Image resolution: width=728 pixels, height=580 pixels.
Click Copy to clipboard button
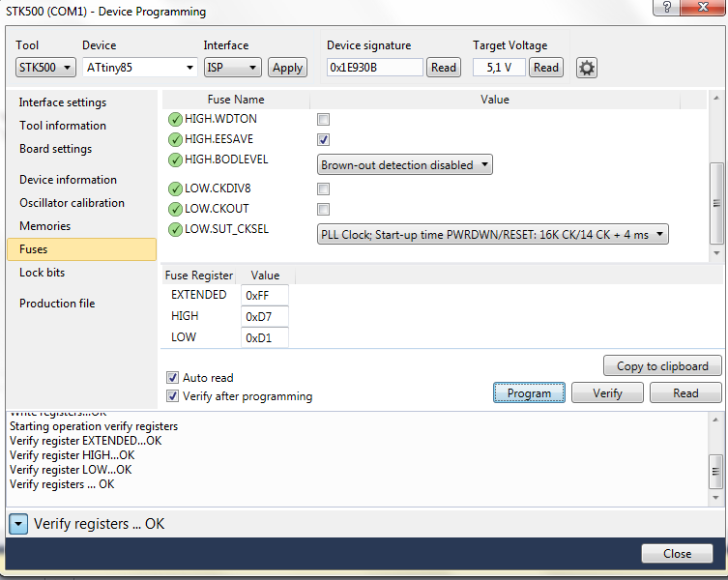pyautogui.click(x=662, y=366)
